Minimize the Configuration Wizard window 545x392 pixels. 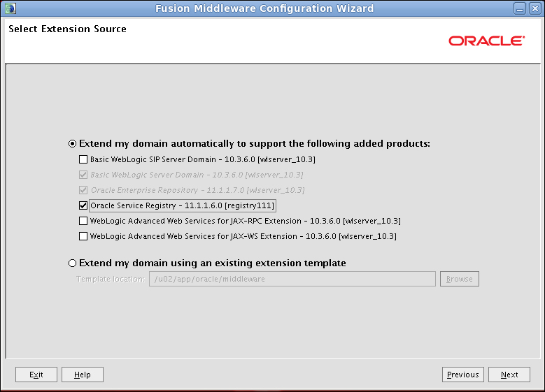pos(520,8)
